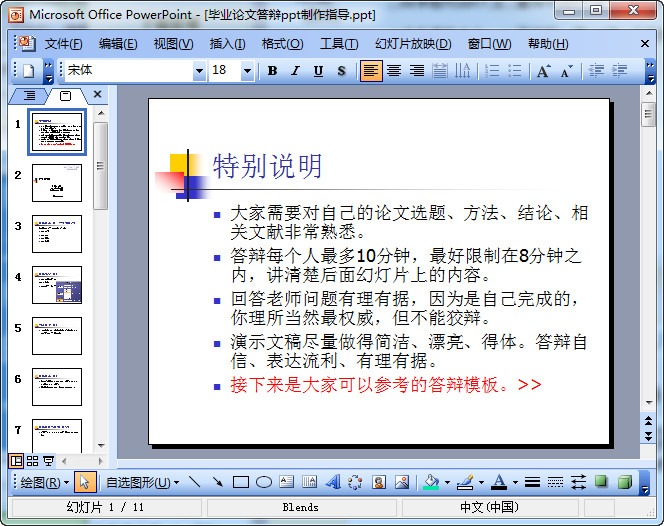Insert WordArt

[333, 482]
